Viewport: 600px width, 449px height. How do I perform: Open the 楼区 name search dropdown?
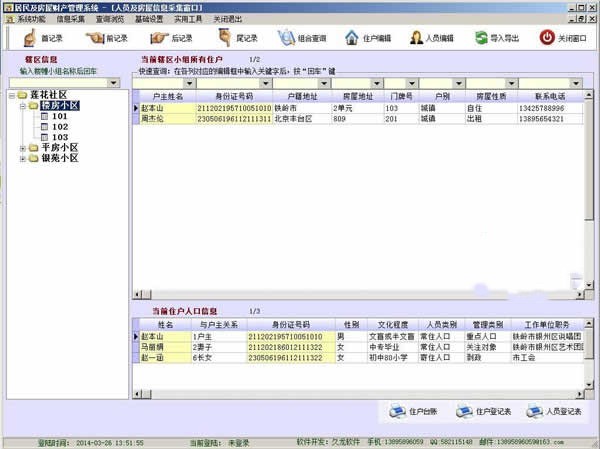[x=113, y=83]
